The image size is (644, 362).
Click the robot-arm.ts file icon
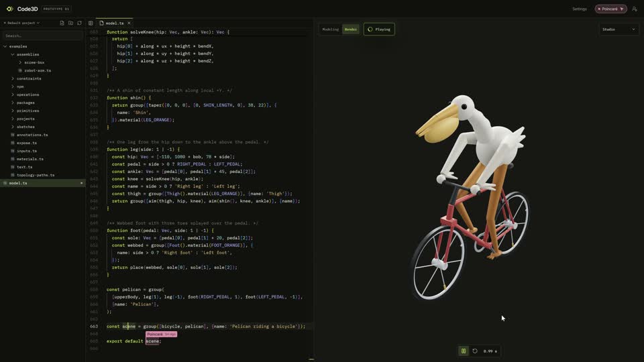coord(20,70)
